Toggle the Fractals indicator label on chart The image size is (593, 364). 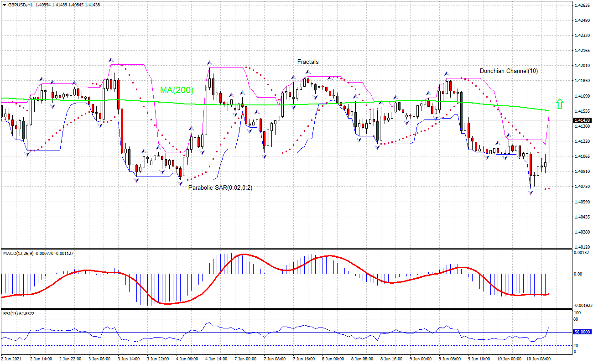click(307, 62)
